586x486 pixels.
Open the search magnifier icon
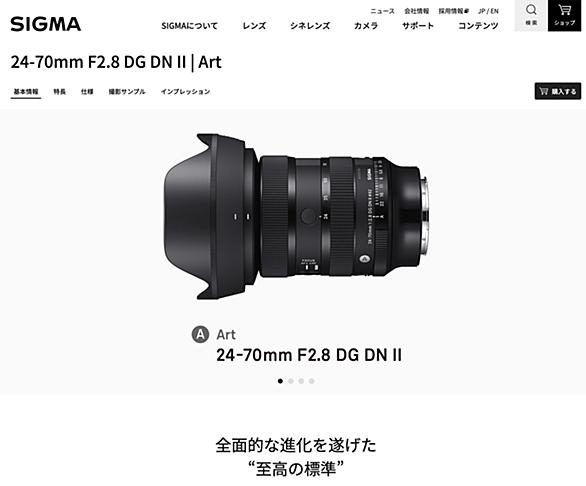tap(531, 10)
